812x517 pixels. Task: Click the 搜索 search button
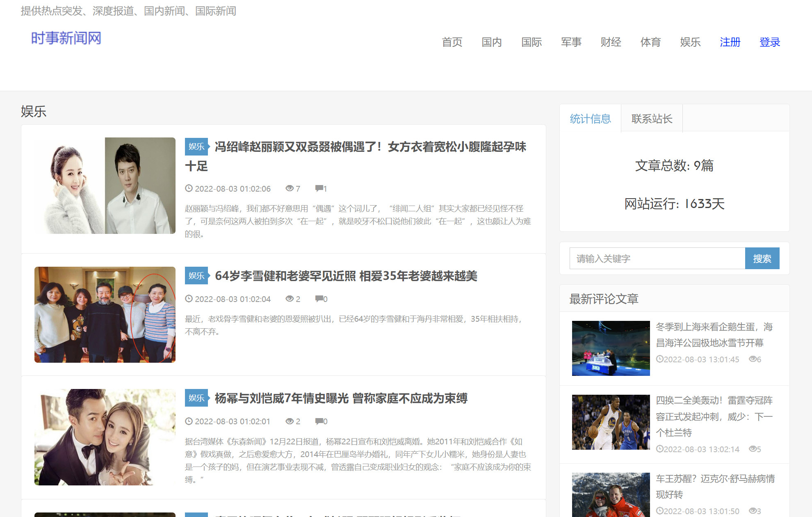762,258
